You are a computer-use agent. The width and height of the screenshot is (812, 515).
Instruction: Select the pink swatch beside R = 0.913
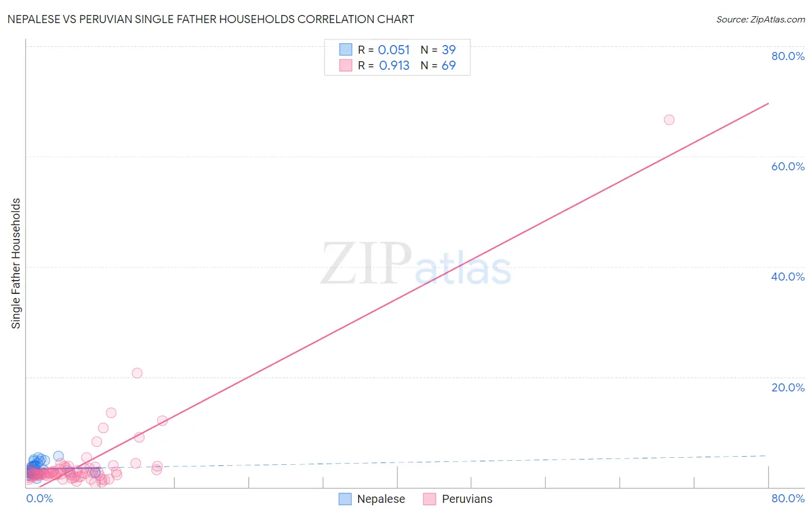345,65
